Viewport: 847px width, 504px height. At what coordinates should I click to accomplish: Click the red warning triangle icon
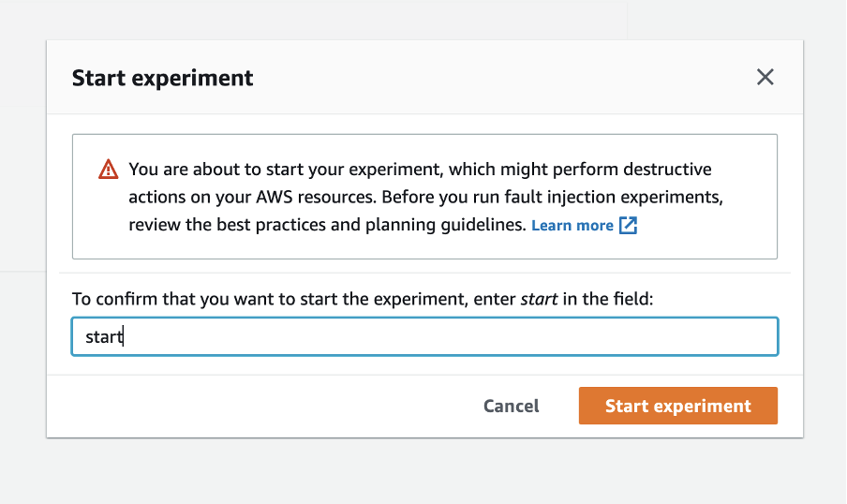(x=109, y=170)
